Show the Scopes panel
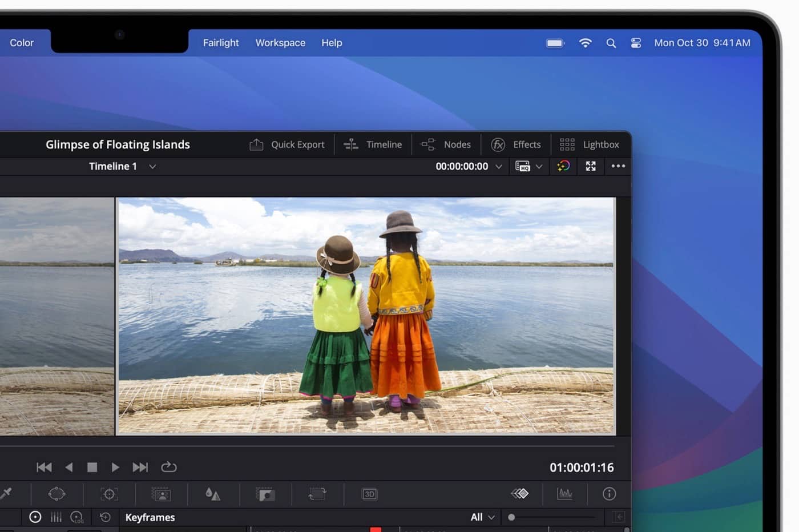This screenshot has width=799, height=532. pyautogui.click(x=565, y=494)
